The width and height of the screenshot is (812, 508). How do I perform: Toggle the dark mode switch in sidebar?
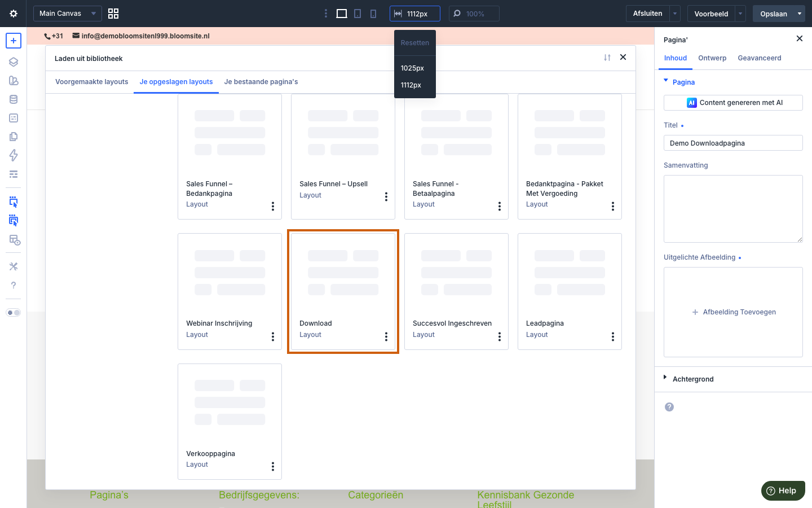point(14,313)
